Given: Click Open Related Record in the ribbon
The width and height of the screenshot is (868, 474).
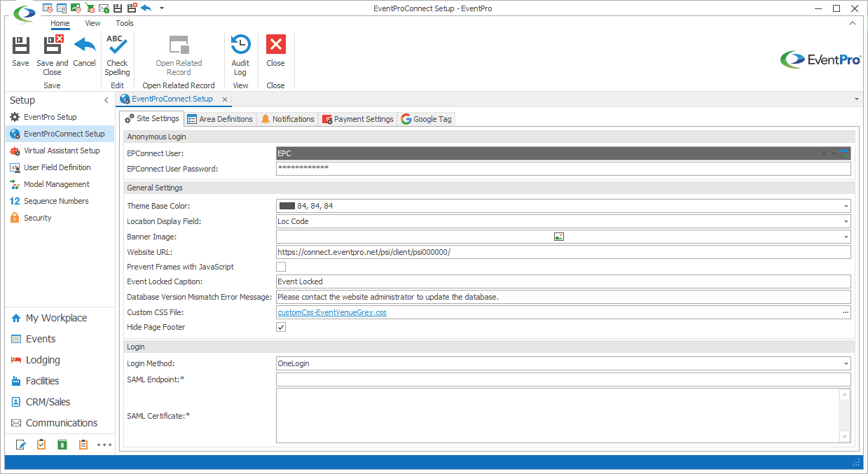Looking at the screenshot, I should 179,55.
